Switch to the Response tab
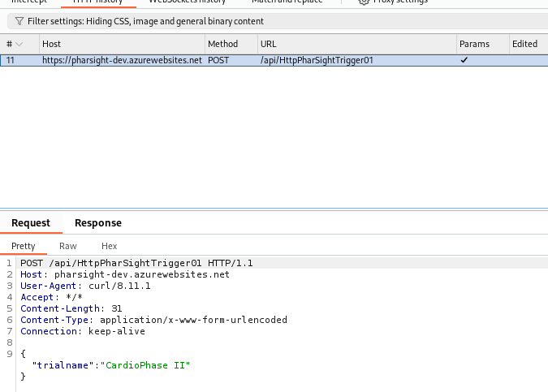The image size is (548, 392). [98, 223]
